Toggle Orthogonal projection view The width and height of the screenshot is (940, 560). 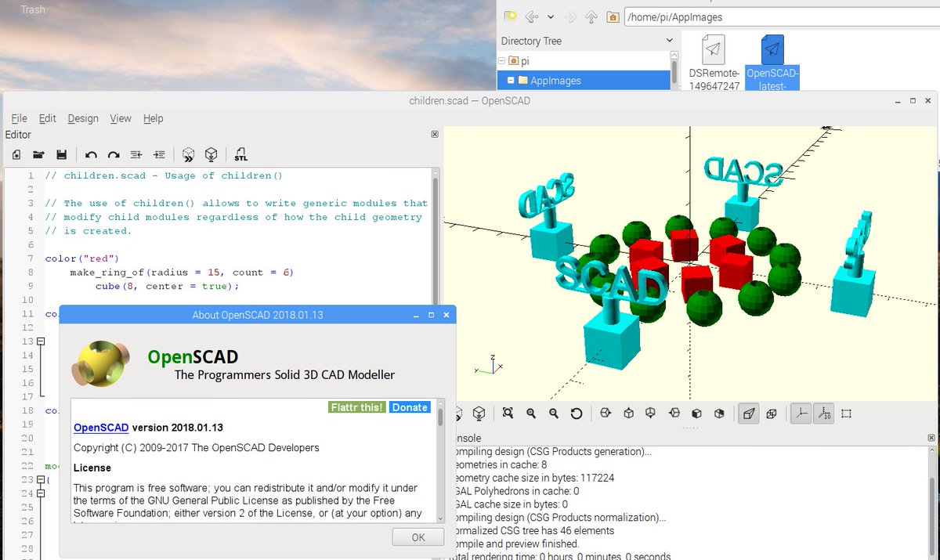[x=772, y=414]
